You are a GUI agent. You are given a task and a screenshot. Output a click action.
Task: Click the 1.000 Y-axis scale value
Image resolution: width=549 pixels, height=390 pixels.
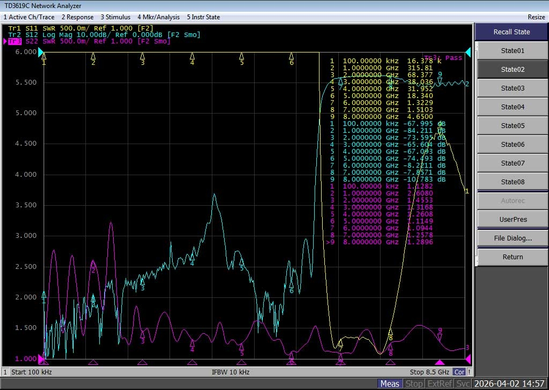click(26, 359)
